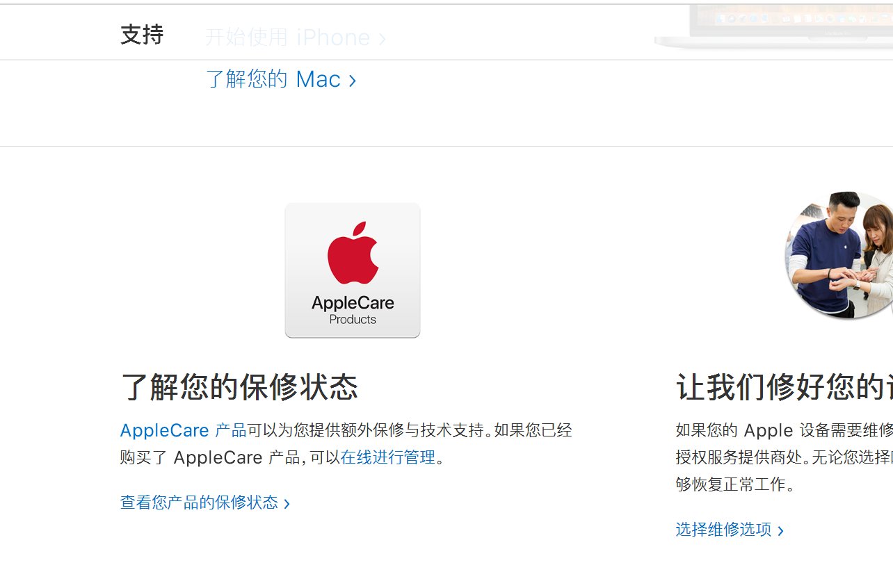Expand the chevron beside 选择维修选项

[780, 530]
